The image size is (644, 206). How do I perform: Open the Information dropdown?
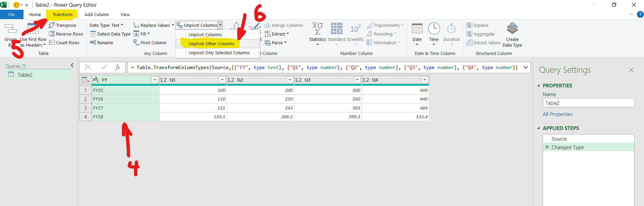(x=383, y=43)
